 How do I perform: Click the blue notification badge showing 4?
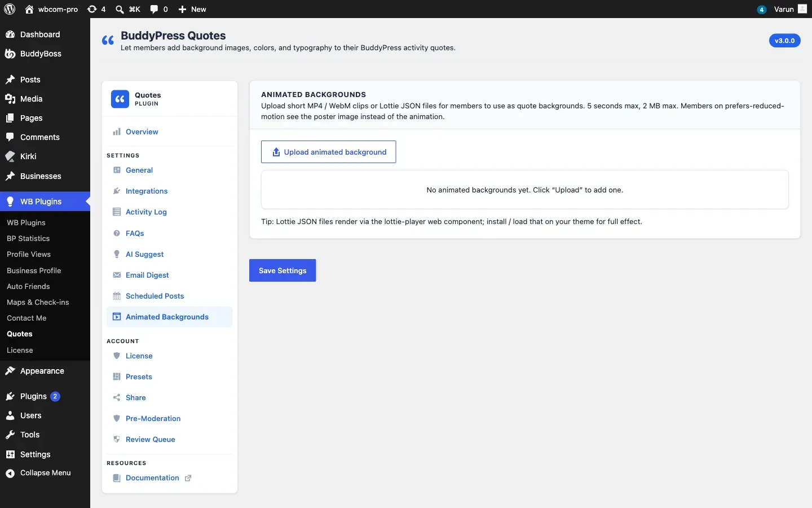(762, 10)
